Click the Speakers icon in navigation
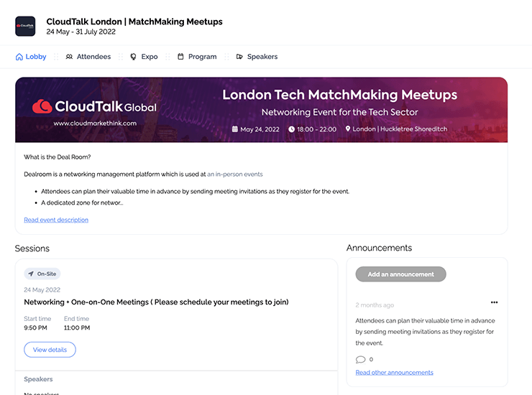This screenshot has height=395, width=532. point(239,57)
